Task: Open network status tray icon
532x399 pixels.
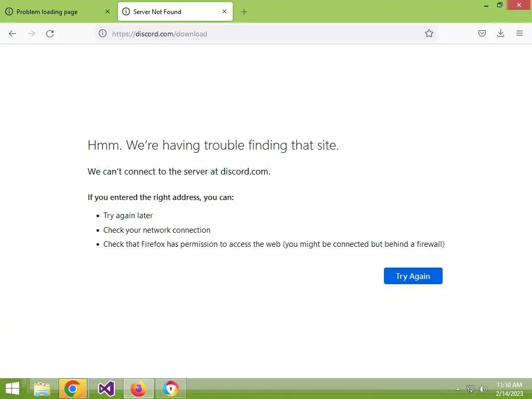Action: click(x=471, y=389)
